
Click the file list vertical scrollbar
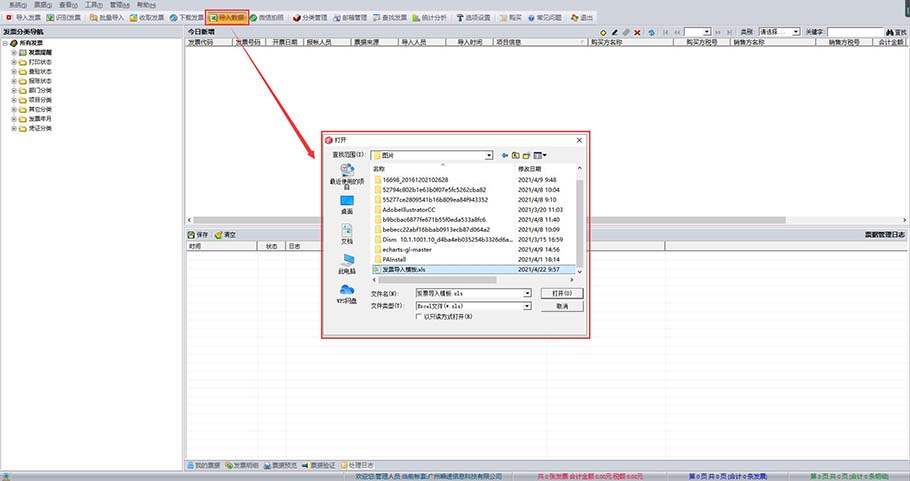(579, 220)
